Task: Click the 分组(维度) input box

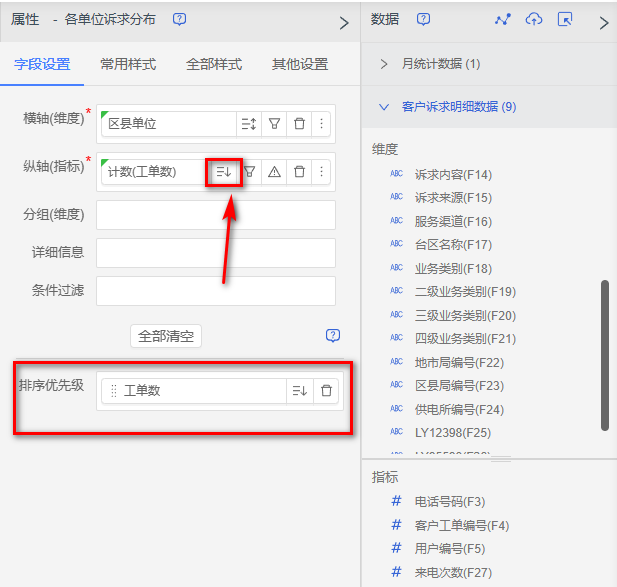Action: [215, 215]
